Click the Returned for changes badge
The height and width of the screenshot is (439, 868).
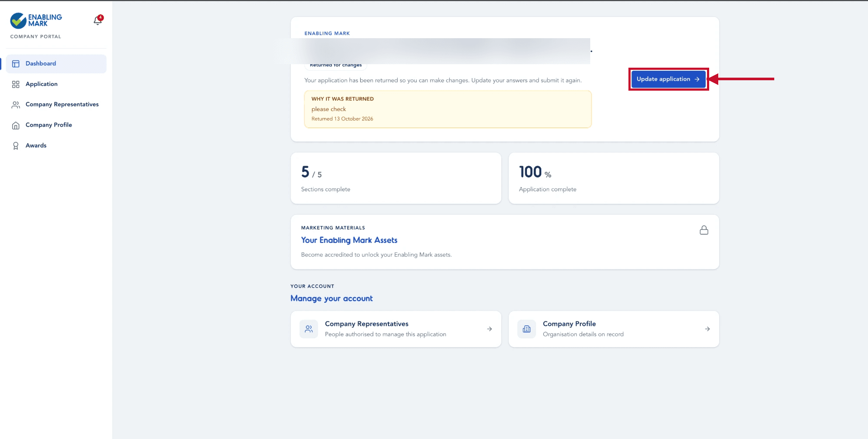[336, 65]
